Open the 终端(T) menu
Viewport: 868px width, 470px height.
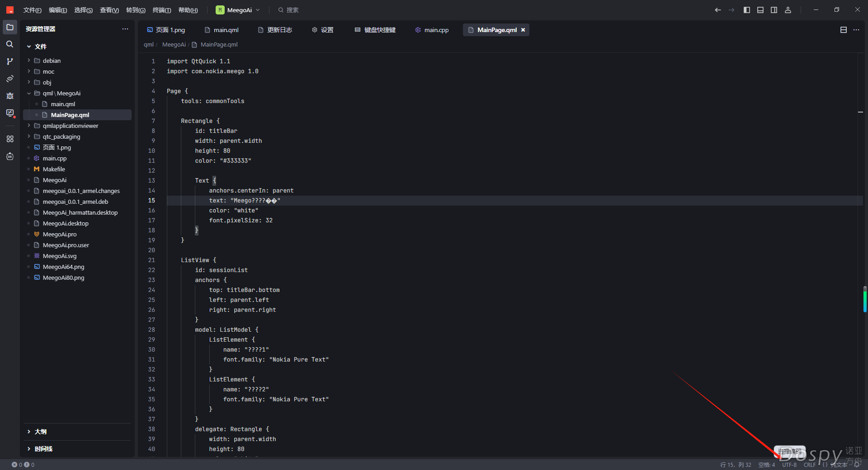(162, 10)
